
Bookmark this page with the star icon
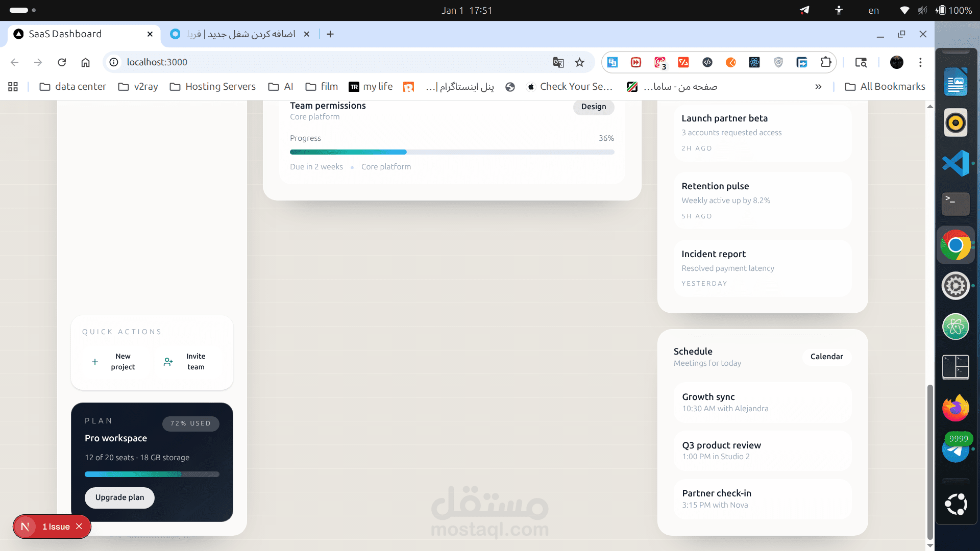coord(579,62)
